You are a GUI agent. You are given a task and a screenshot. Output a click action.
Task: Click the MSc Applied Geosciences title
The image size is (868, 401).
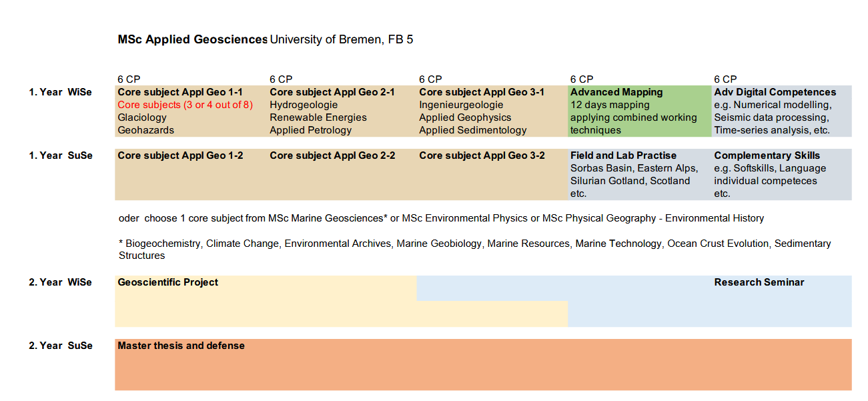(192, 39)
